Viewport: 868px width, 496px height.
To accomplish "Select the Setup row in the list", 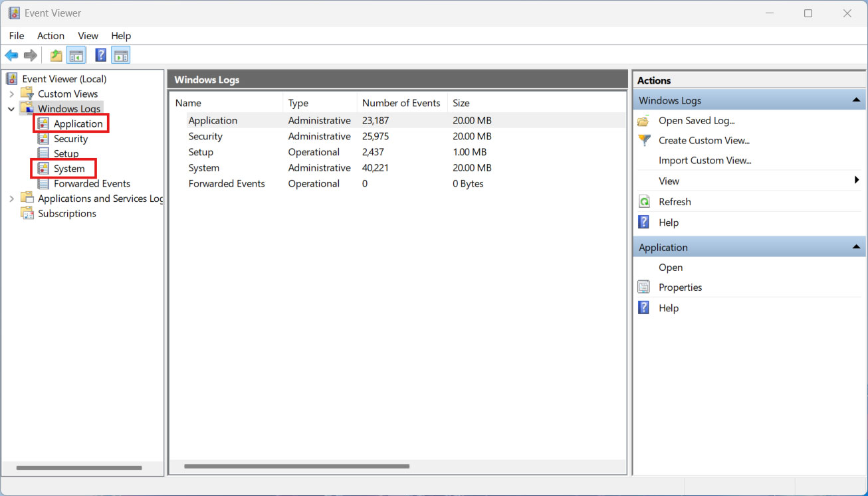I will pos(397,152).
